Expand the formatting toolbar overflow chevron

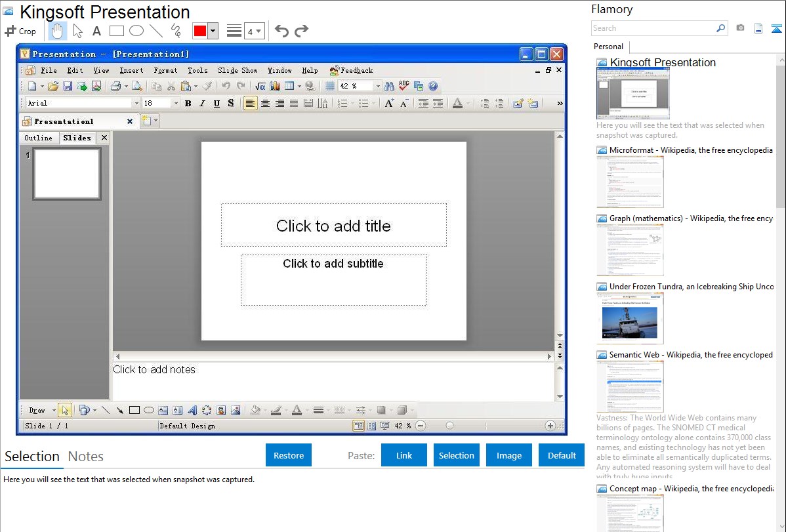coord(560,103)
